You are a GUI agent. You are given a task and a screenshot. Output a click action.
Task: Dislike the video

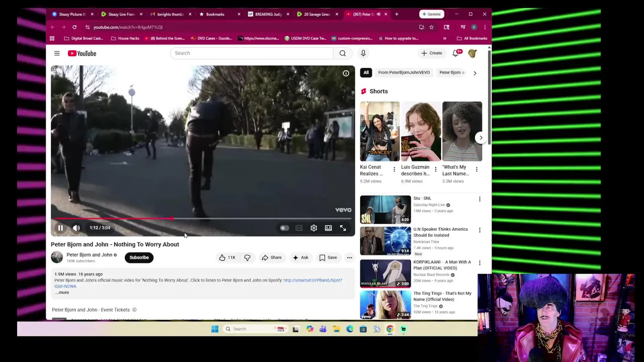[x=247, y=257]
